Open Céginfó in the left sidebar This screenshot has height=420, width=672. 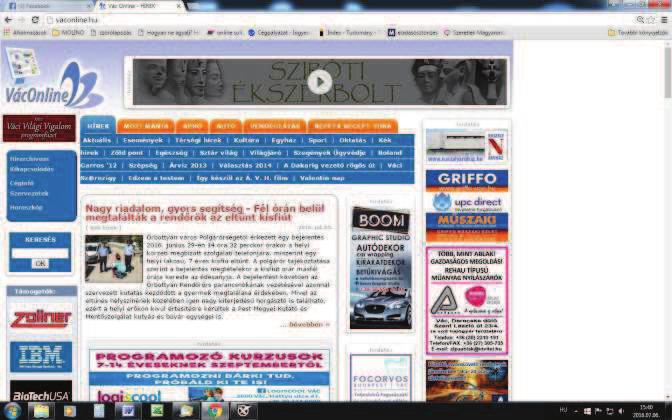(21, 183)
